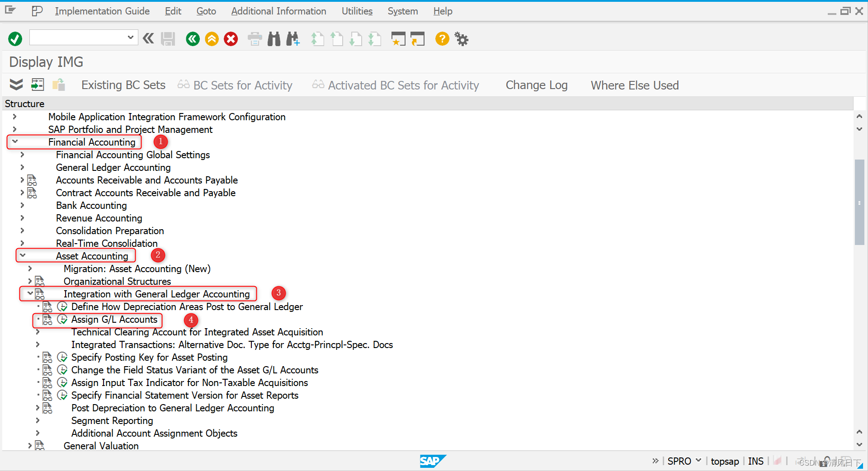Click the Generate Shortcut icon
Screen dimensions: 868x471
click(x=418, y=39)
